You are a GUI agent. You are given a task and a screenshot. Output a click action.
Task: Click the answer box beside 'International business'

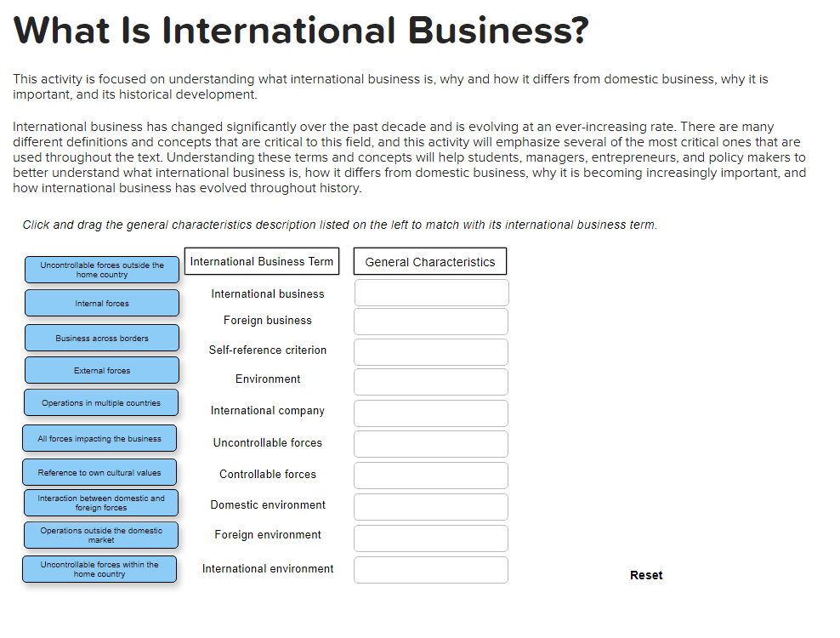click(x=430, y=292)
